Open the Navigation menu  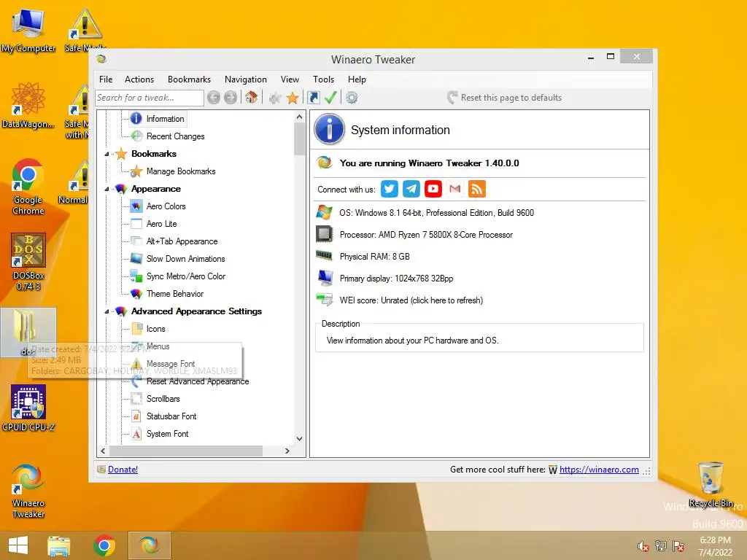tap(246, 79)
